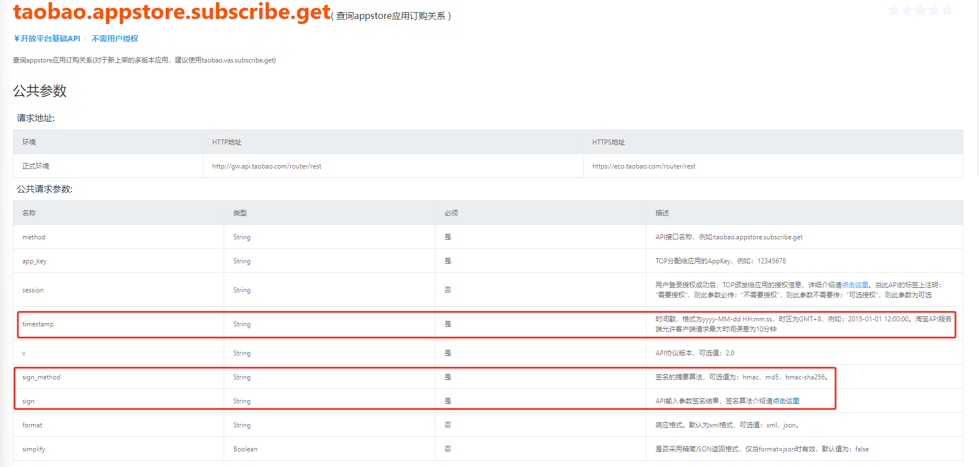Open the 不需用户授权 link
This screenshot has height=467, width=980.
pyautogui.click(x=115, y=38)
